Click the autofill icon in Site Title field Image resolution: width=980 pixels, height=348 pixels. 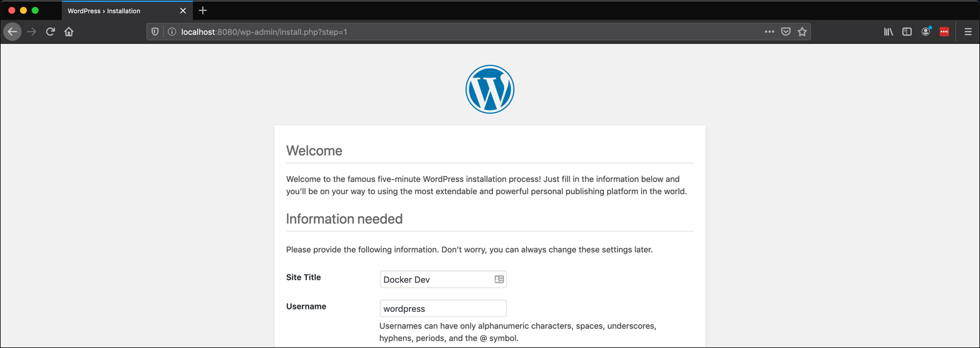tap(499, 279)
